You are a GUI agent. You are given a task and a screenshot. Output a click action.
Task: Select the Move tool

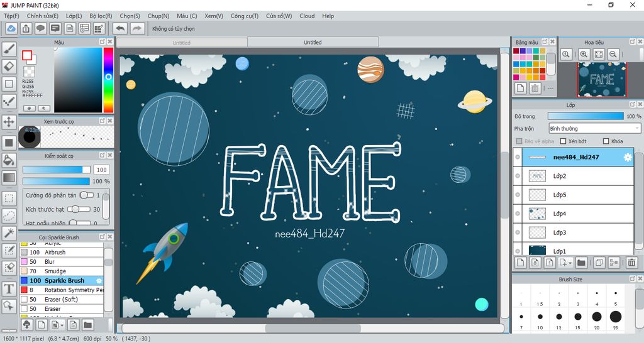point(9,122)
